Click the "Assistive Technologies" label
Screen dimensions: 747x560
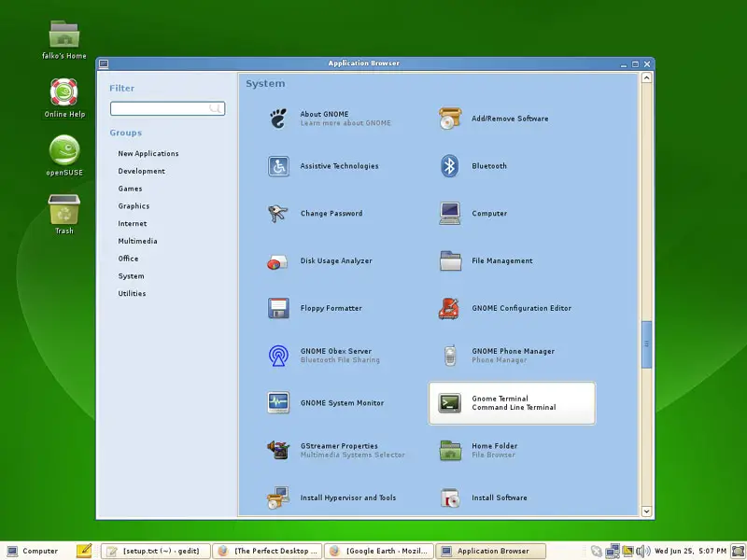click(x=339, y=166)
